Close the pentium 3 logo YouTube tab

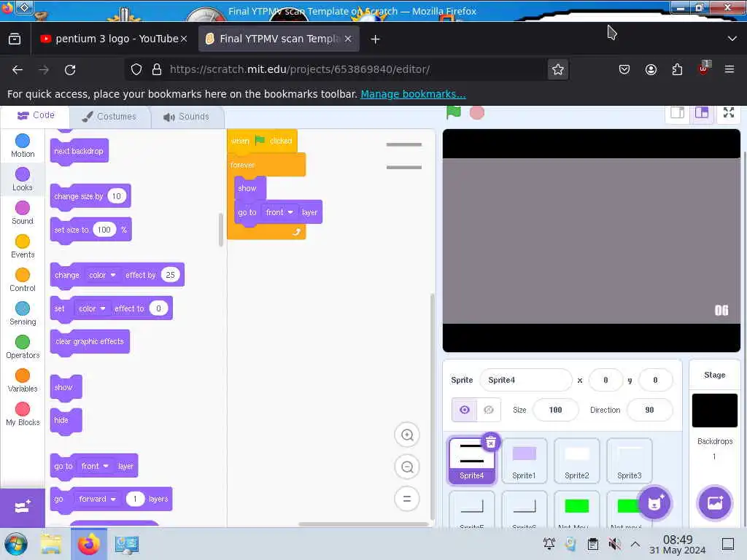[x=184, y=39]
